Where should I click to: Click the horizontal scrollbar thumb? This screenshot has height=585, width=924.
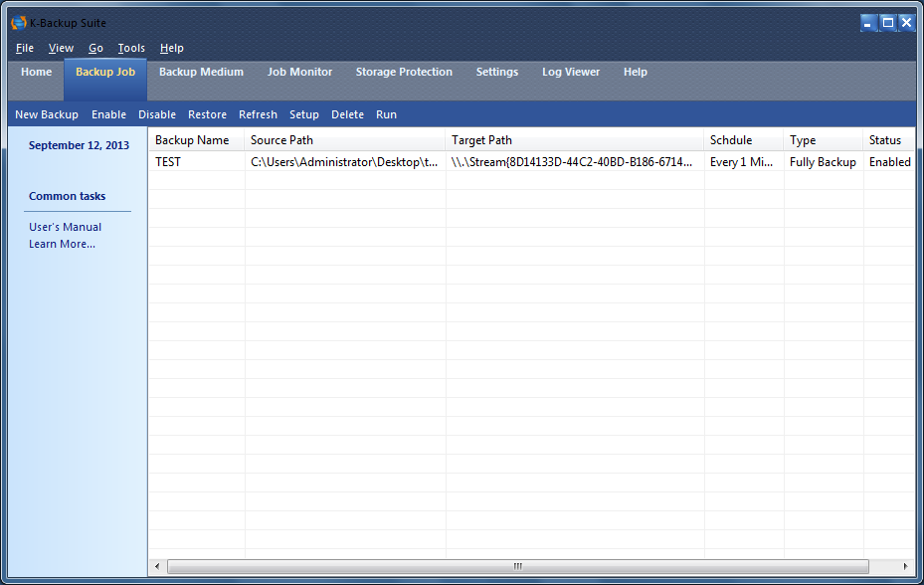[x=518, y=566]
